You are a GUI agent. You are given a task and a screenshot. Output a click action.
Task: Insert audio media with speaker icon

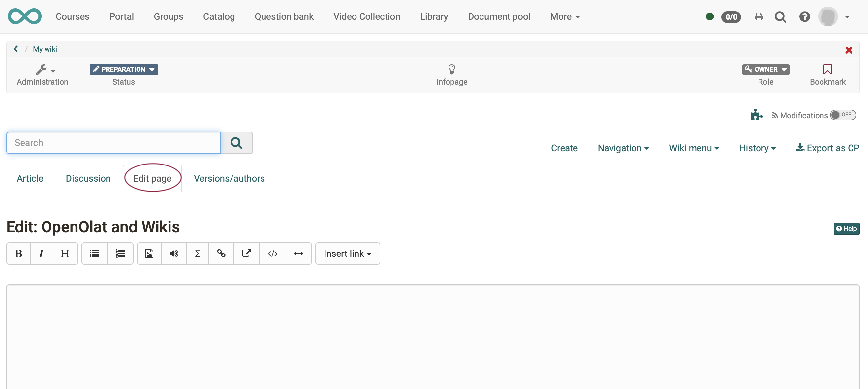click(174, 253)
